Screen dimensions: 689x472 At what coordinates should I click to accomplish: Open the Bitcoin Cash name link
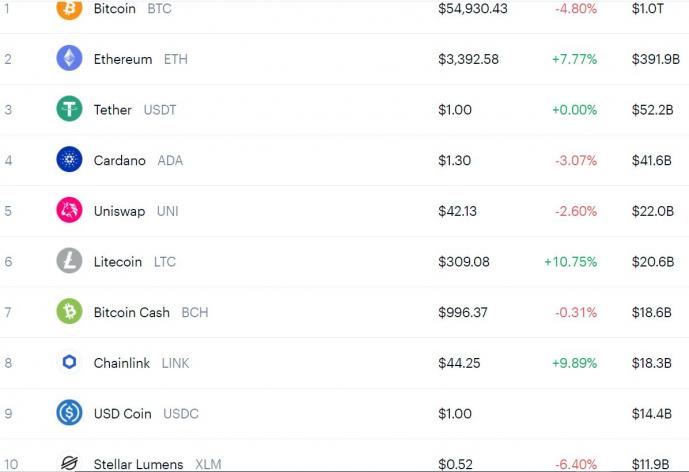(131, 312)
